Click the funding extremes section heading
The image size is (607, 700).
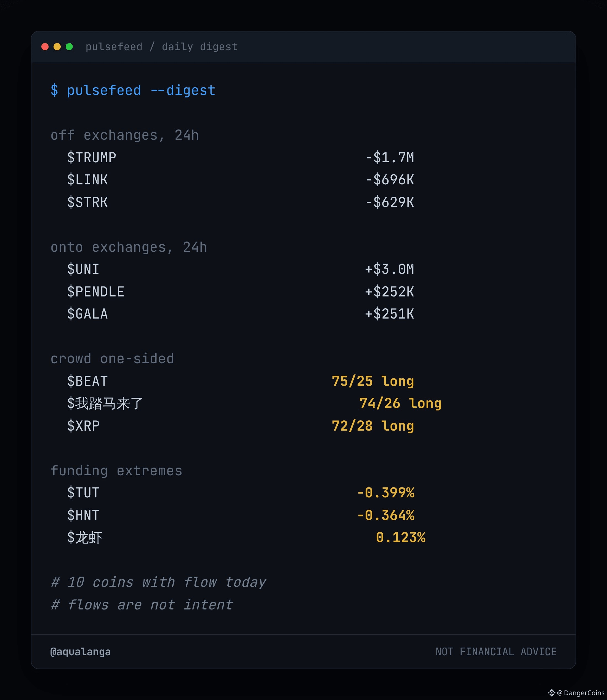point(116,471)
